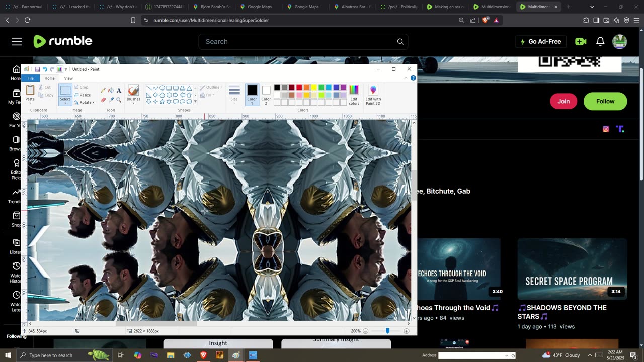Click the Join button on Rumble
Screen dimensions: 644x362
coord(563,101)
